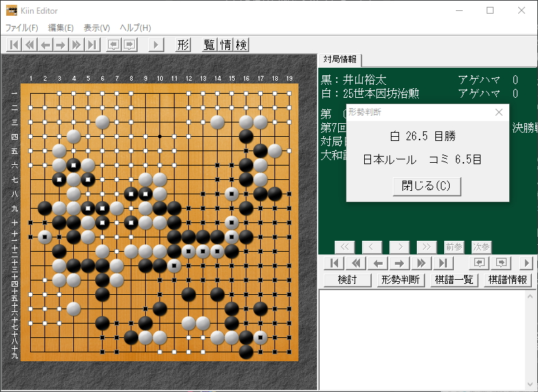This screenshot has width=538, height=392.
Task: Click scrollbar up arrow in comment area
Action: [530, 296]
